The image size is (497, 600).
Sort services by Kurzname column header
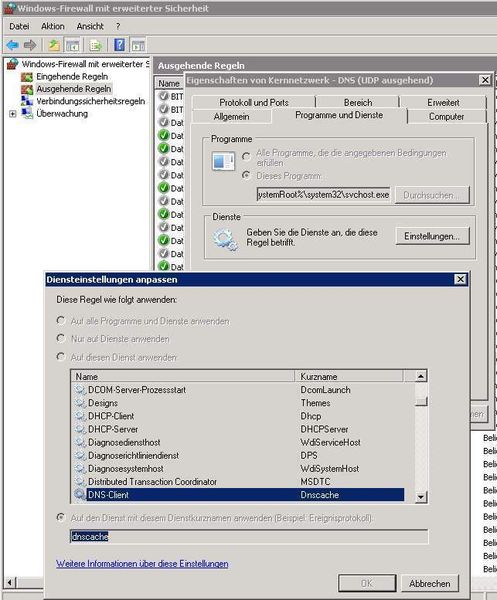tap(349, 377)
